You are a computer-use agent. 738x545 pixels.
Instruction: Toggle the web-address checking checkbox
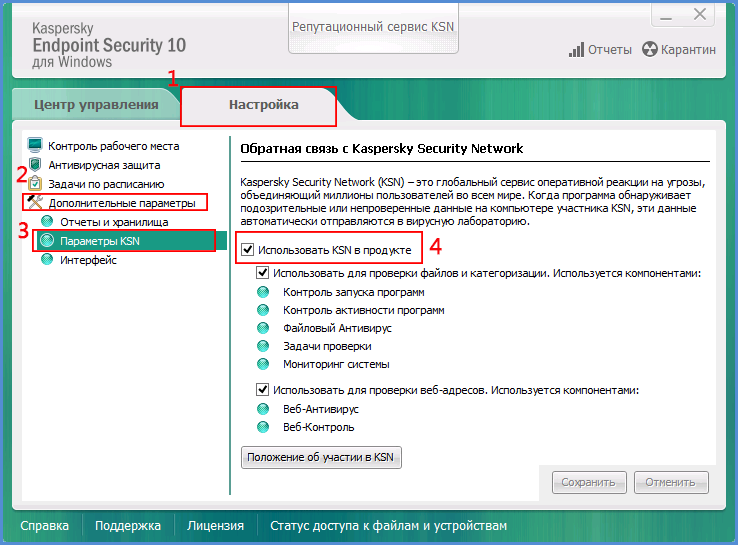tap(262, 390)
